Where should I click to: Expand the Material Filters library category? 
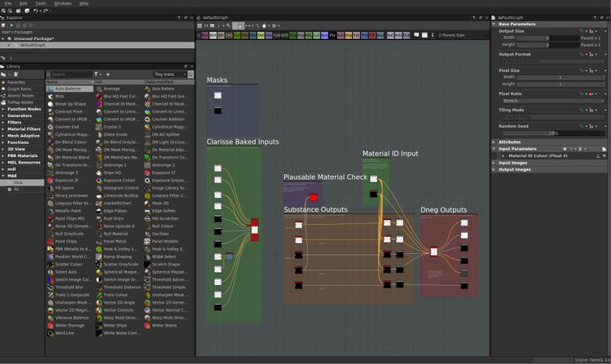(x=3, y=129)
